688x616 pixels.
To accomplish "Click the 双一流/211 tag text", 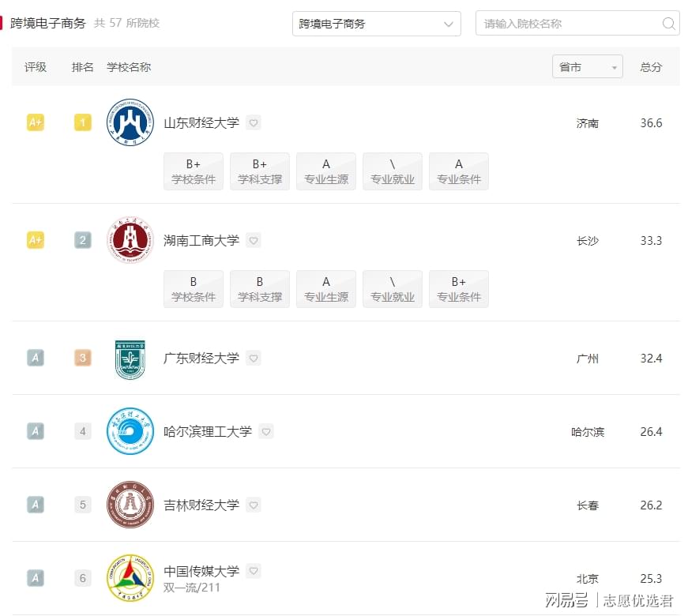I will tap(191, 588).
